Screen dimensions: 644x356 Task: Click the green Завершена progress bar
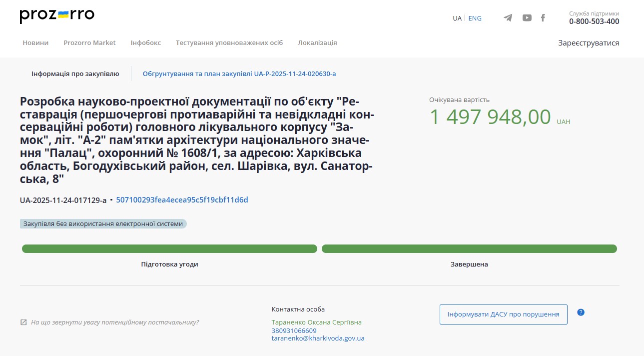pos(469,248)
